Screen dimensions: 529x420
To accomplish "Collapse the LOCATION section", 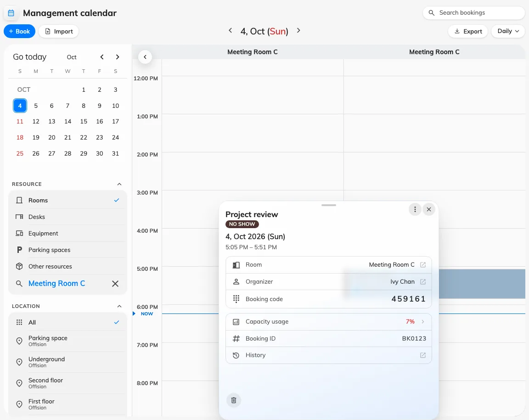I will tap(119, 306).
